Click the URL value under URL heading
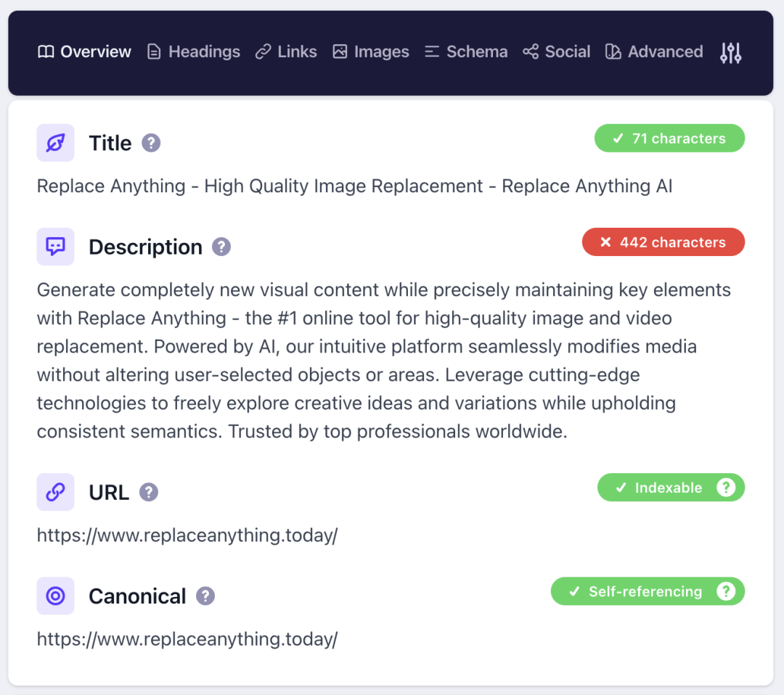This screenshot has width=784, height=695. (187, 535)
